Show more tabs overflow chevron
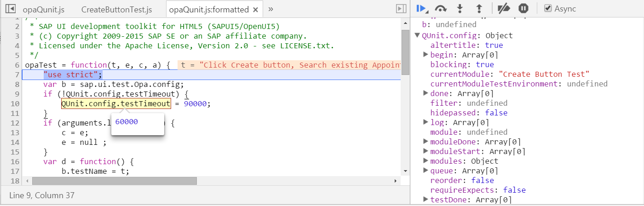This screenshot has height=206, width=644. [271, 9]
